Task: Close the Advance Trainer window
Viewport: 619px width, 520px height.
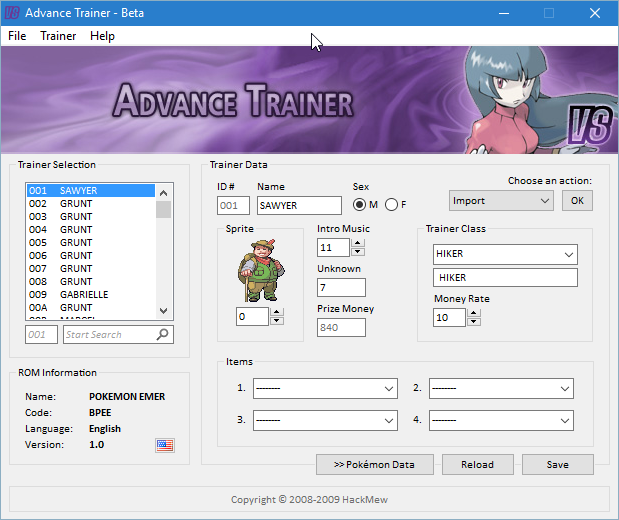Action: click(595, 13)
